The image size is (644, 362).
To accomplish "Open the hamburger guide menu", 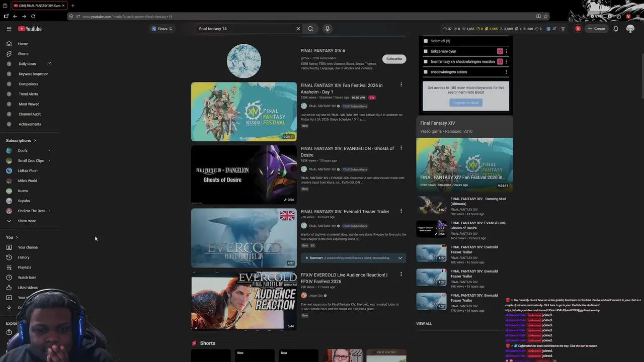I will pyautogui.click(x=9, y=29).
